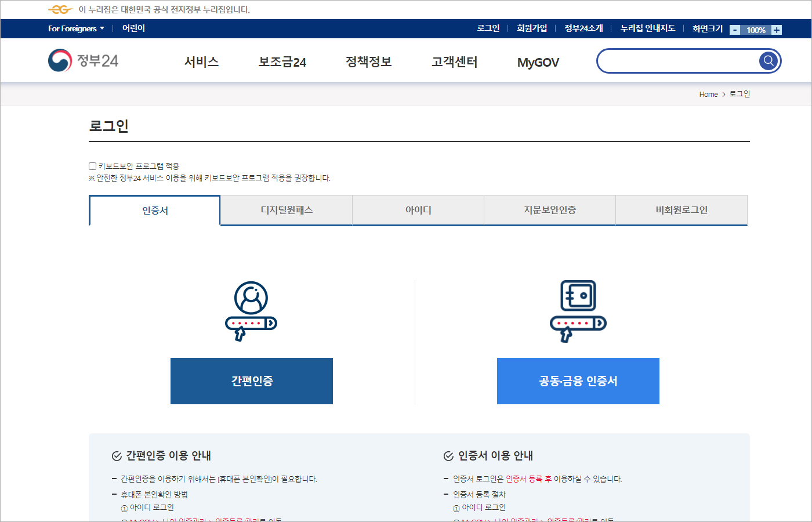Click the 공동·금융 인증서 button

(578, 381)
